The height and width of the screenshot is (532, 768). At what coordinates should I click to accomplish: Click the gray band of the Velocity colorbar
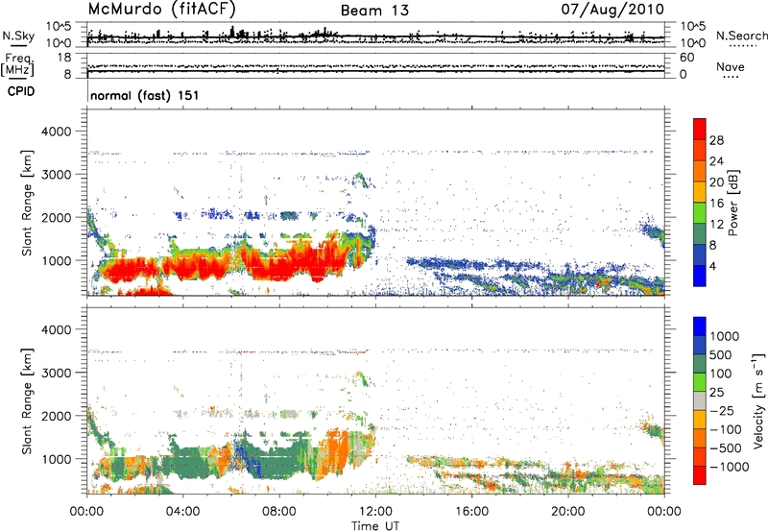pyautogui.click(x=700, y=400)
